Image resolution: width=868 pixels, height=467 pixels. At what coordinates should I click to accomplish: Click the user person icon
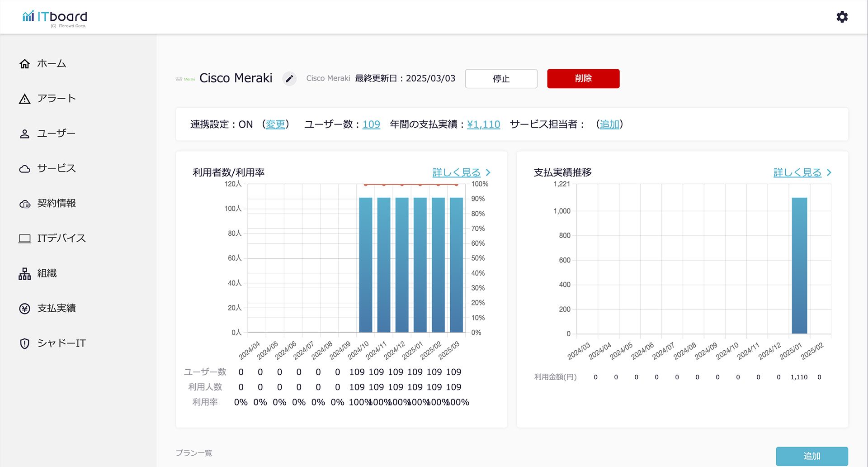pos(25,134)
